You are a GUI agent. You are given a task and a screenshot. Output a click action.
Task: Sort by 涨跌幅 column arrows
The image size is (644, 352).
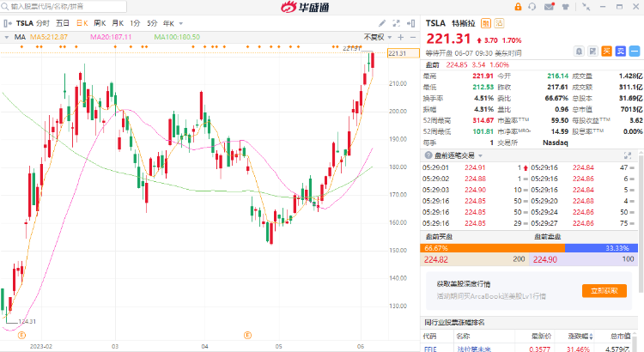pyautogui.click(x=591, y=337)
